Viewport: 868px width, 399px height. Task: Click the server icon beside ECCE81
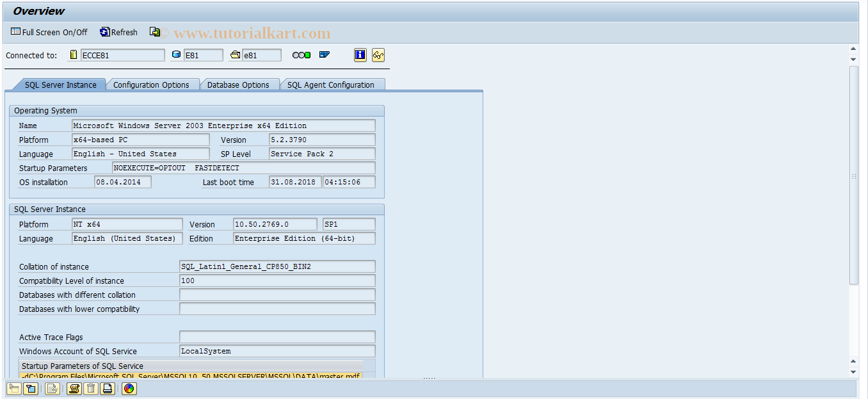point(73,55)
